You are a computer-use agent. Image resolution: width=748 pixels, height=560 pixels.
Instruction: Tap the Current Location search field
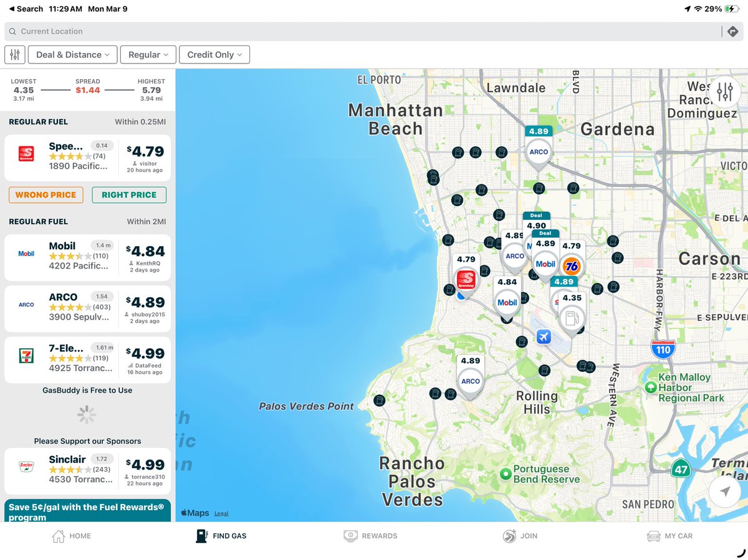[x=363, y=31]
